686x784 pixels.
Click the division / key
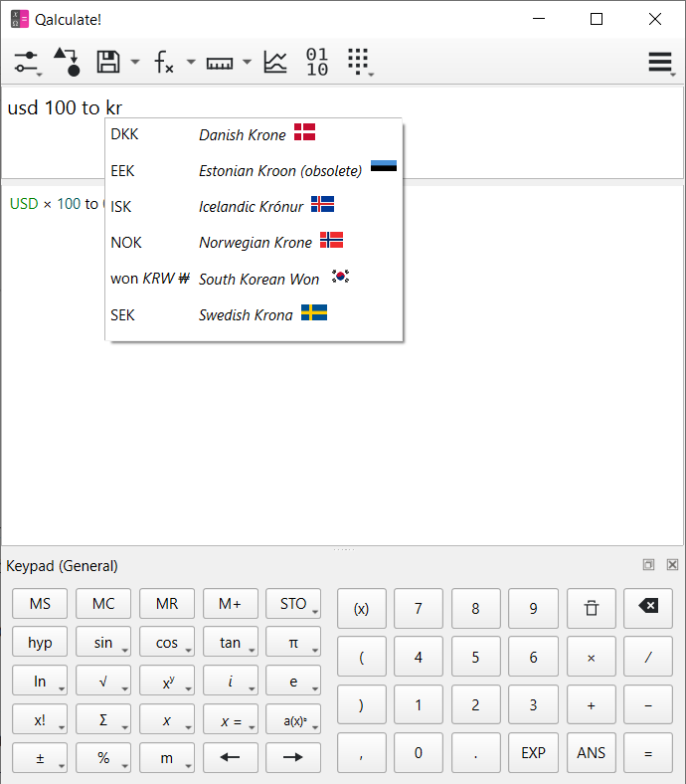[648, 657]
